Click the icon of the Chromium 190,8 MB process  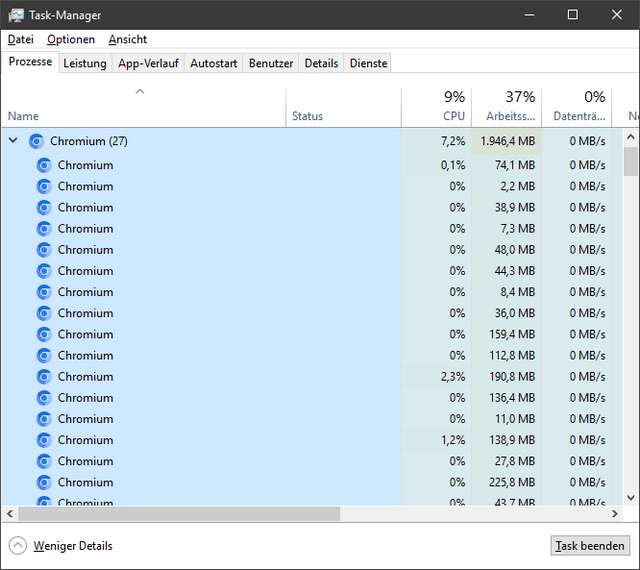44,377
